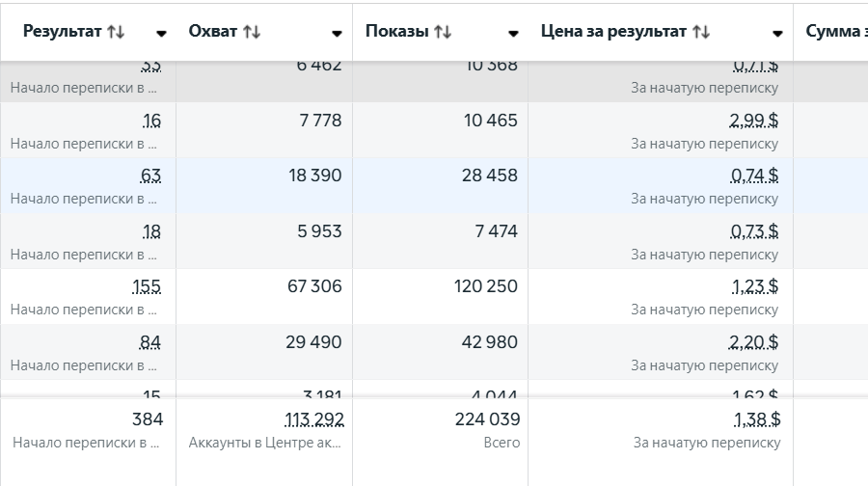This screenshot has width=868, height=486.
Task: Click the Сумма column header
Action: (x=835, y=31)
